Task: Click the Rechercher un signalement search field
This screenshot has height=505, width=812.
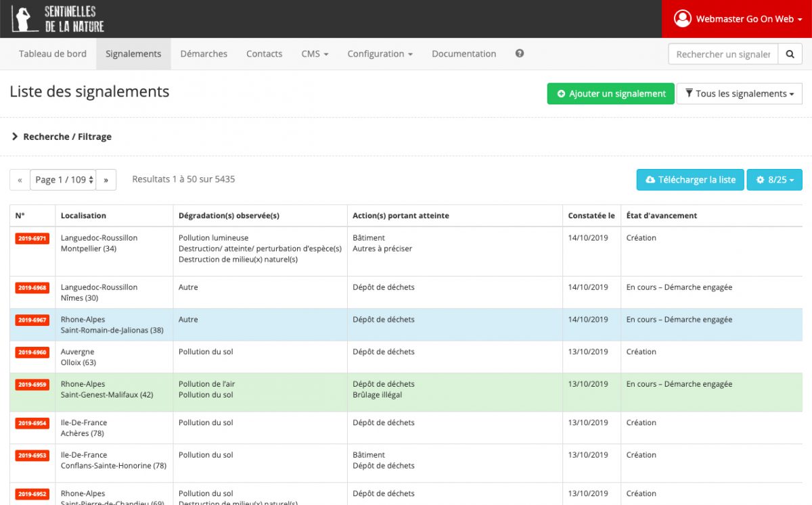Action: coord(723,54)
